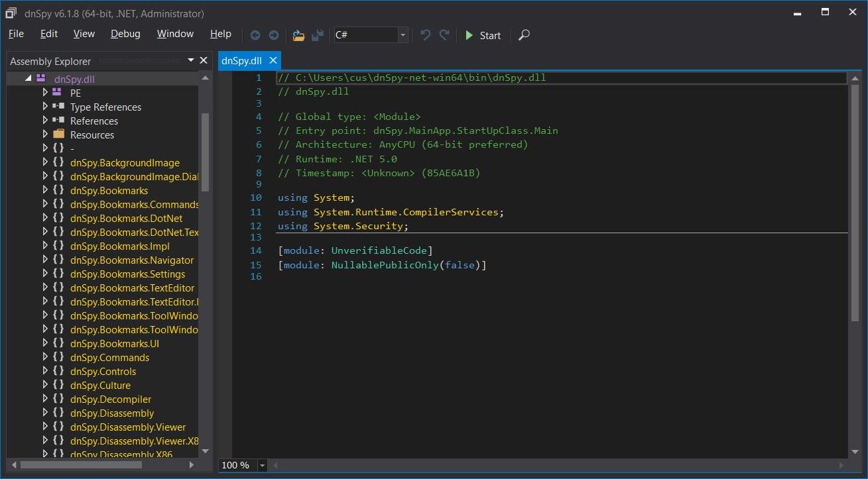This screenshot has width=868, height=479.
Task: Click the PE node icon
Action: point(58,92)
